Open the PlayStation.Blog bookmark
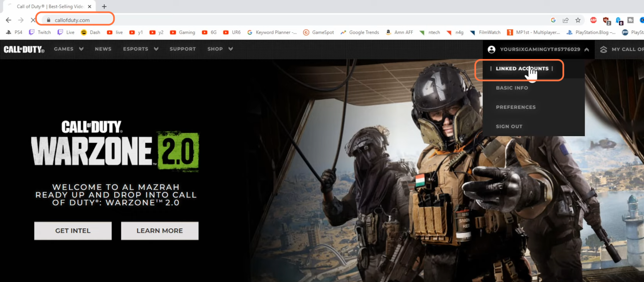Viewport: 644px width, 282px height. coord(591,32)
